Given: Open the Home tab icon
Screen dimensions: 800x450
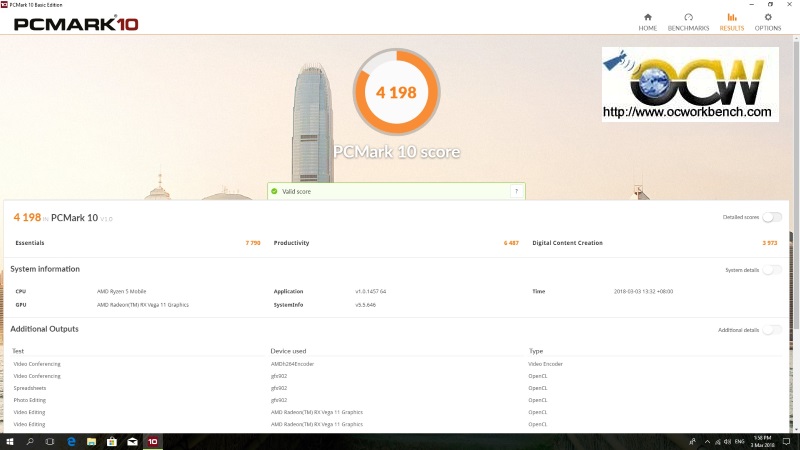Looking at the screenshot, I should (647, 17).
